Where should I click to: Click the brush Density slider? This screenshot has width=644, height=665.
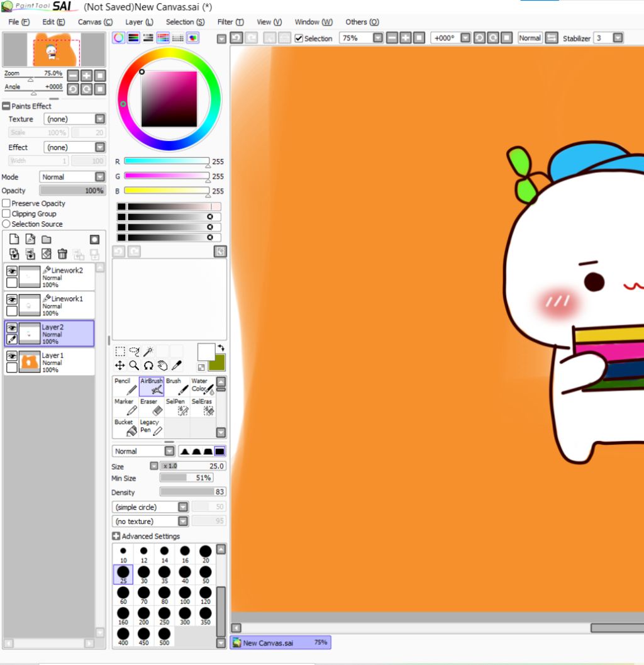(x=193, y=491)
